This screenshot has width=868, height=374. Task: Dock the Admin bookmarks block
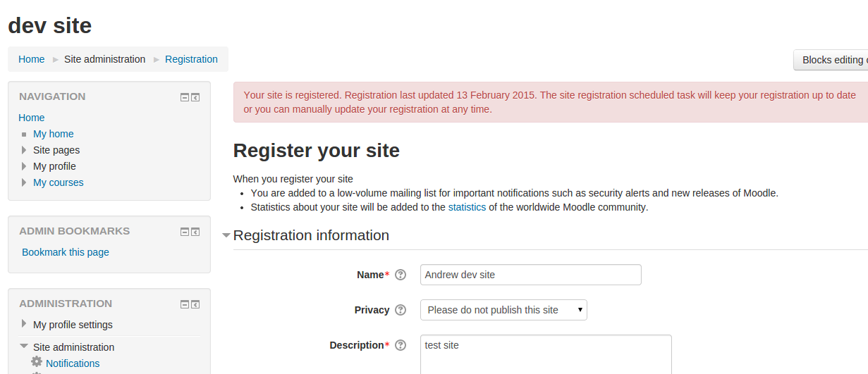coord(195,232)
